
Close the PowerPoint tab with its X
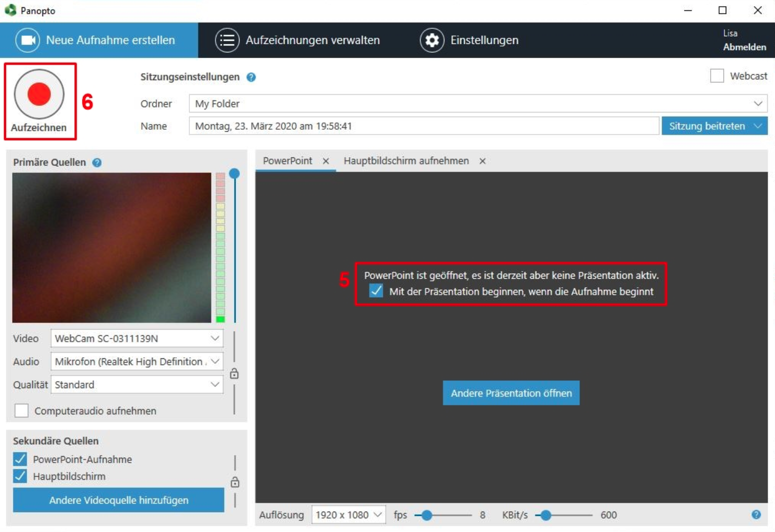(326, 161)
